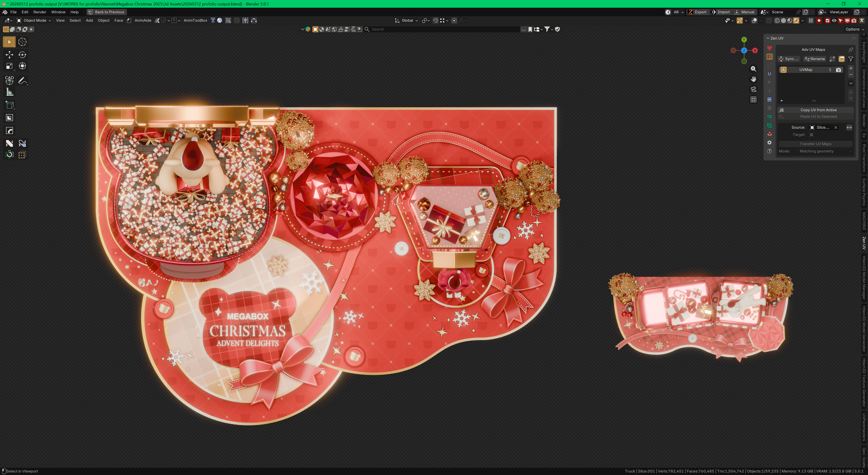Choose the Add Cube tool

9,105
